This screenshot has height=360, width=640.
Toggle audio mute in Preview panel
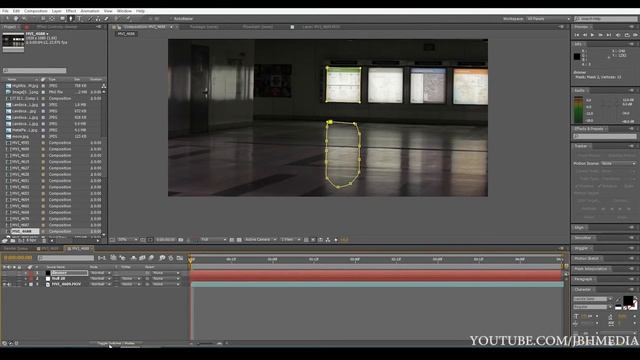(618, 36)
